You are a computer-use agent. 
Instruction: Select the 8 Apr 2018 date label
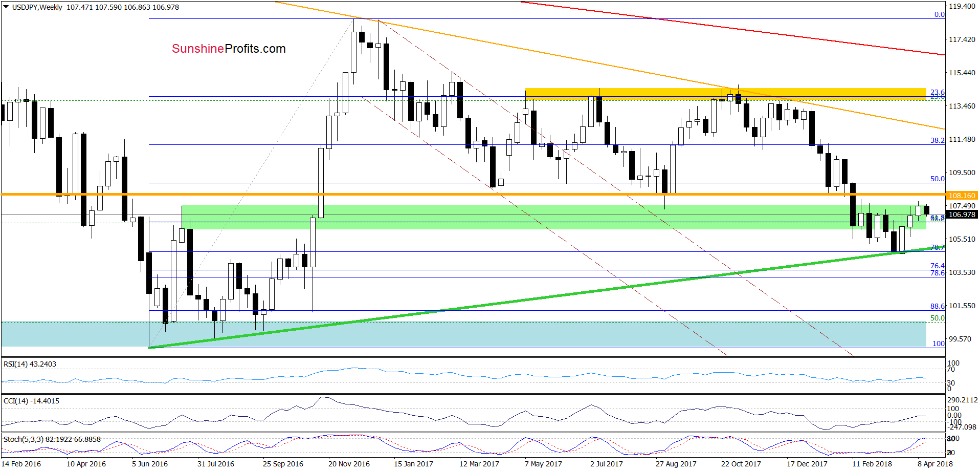935,464
